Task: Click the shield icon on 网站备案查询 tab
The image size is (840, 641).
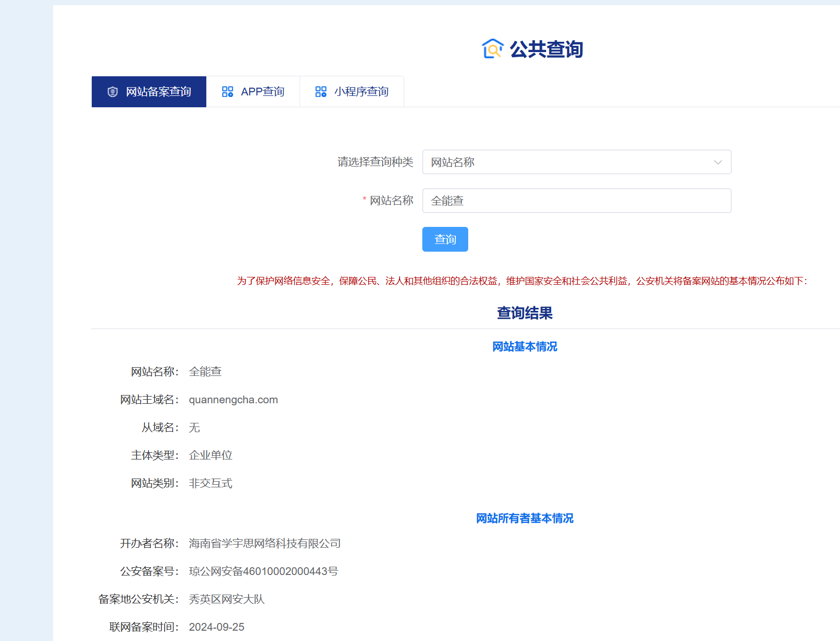Action: point(112,92)
